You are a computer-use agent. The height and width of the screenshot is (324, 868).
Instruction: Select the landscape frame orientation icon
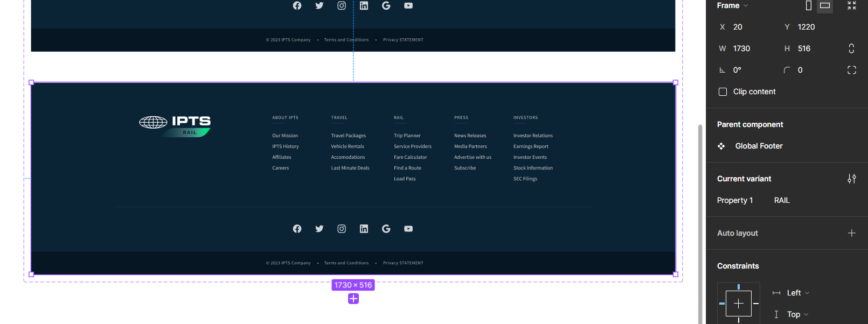(825, 5)
